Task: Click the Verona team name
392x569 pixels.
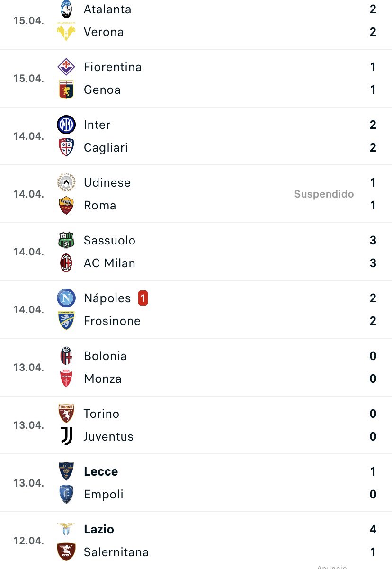Action: (104, 32)
